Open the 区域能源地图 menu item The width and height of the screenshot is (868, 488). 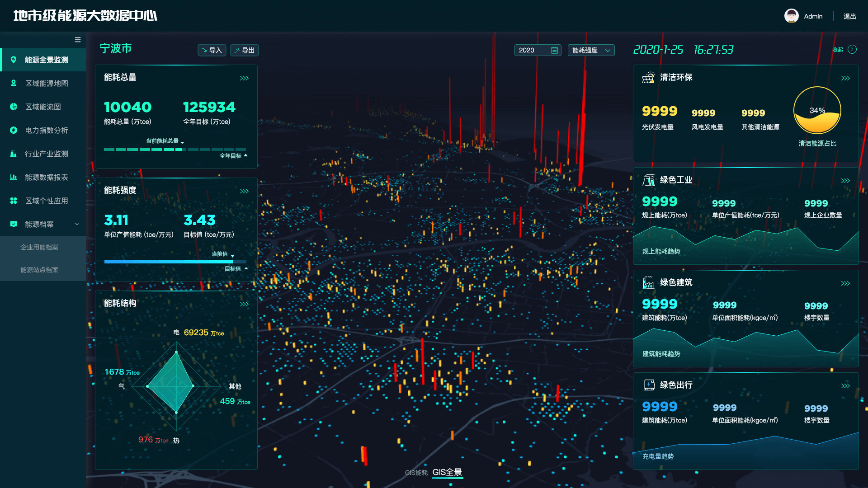click(x=46, y=83)
